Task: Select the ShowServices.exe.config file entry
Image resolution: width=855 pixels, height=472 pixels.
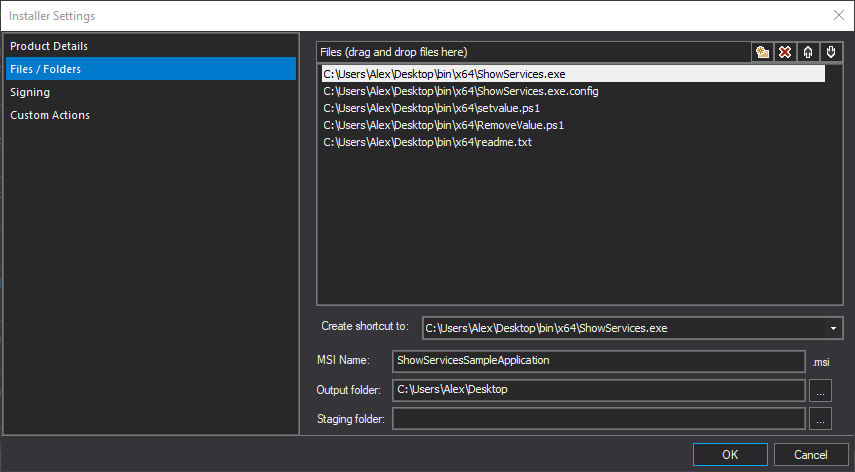Action: pos(573,91)
